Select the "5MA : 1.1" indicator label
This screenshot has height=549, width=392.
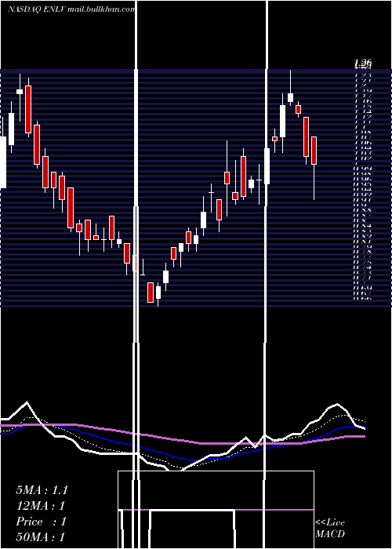42,490
